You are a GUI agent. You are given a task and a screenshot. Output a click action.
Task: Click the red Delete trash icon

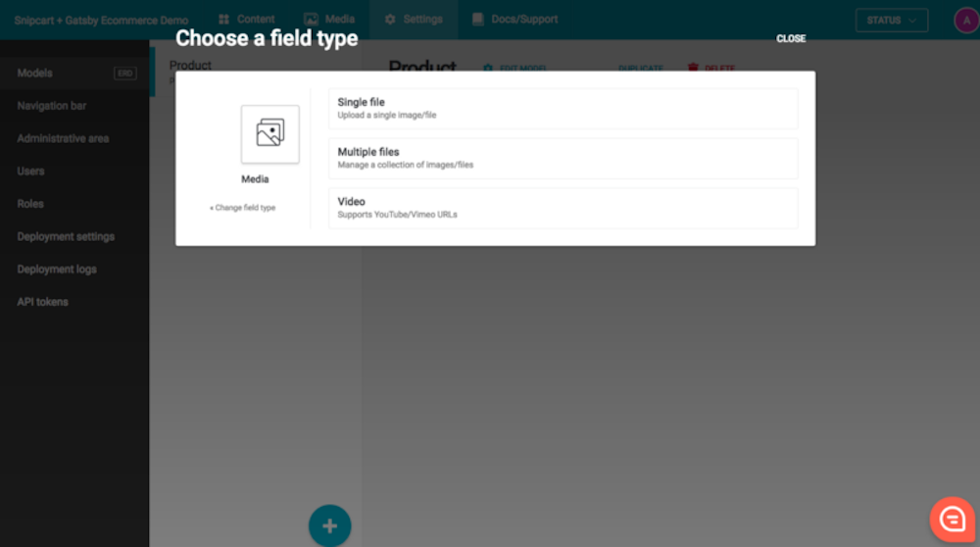pyautogui.click(x=693, y=68)
